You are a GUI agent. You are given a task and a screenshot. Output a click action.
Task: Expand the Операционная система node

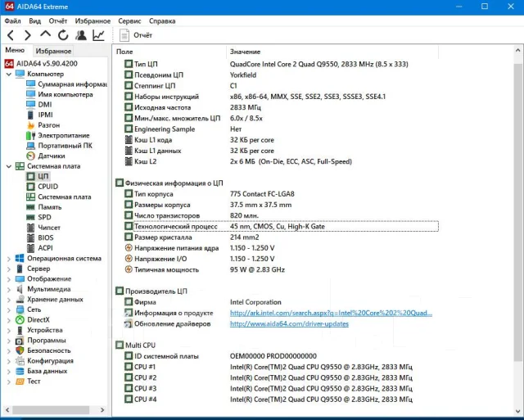pos(9,259)
